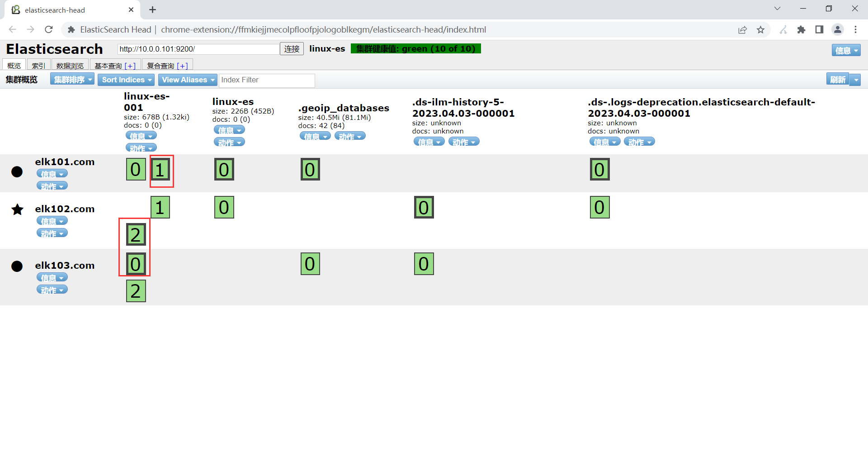Close the elasticsearch-head tab

(131, 10)
